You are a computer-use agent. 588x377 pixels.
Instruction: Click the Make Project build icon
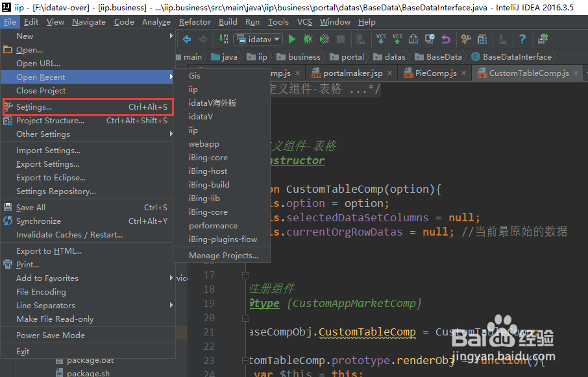click(x=223, y=39)
